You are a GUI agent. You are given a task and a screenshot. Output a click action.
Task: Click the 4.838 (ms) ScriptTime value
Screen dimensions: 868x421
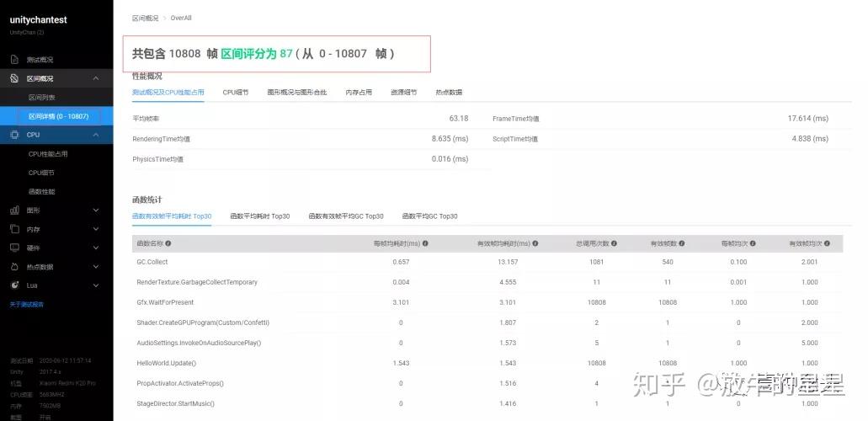click(811, 138)
